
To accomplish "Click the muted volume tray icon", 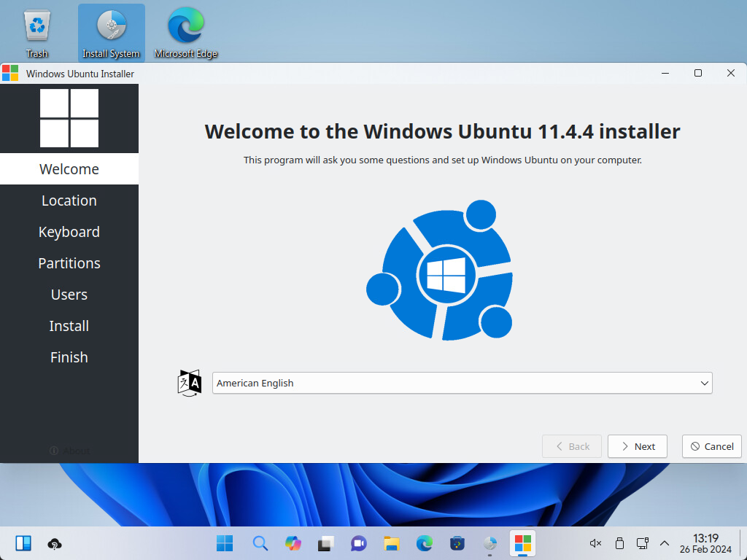I will (595, 543).
